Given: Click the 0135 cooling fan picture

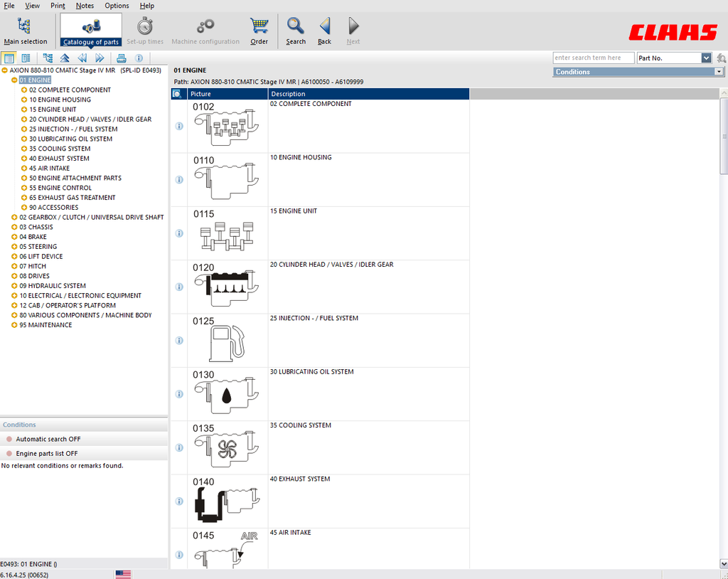Looking at the screenshot, I should [x=227, y=450].
